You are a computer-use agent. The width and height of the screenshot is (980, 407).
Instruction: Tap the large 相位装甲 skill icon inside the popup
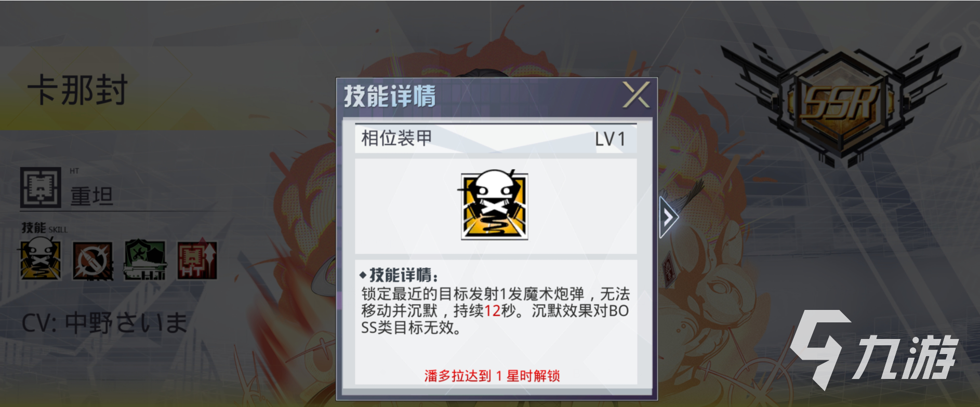click(495, 206)
